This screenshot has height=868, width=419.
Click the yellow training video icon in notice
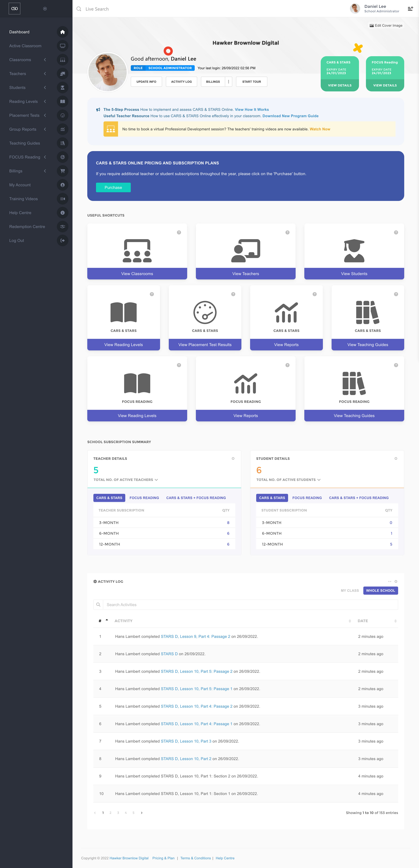pos(111,129)
